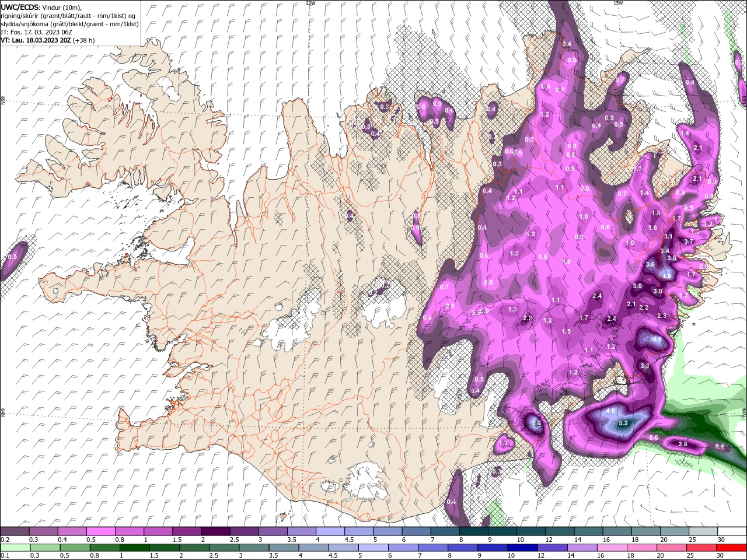Pick the rain scale swatch starting at 8
This screenshot has width=747, height=560.
coord(462,548)
